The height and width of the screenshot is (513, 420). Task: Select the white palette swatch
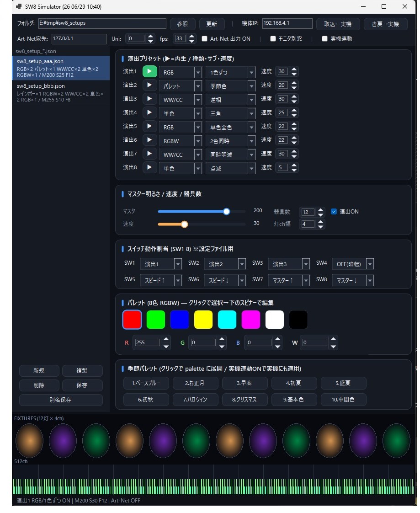274,320
